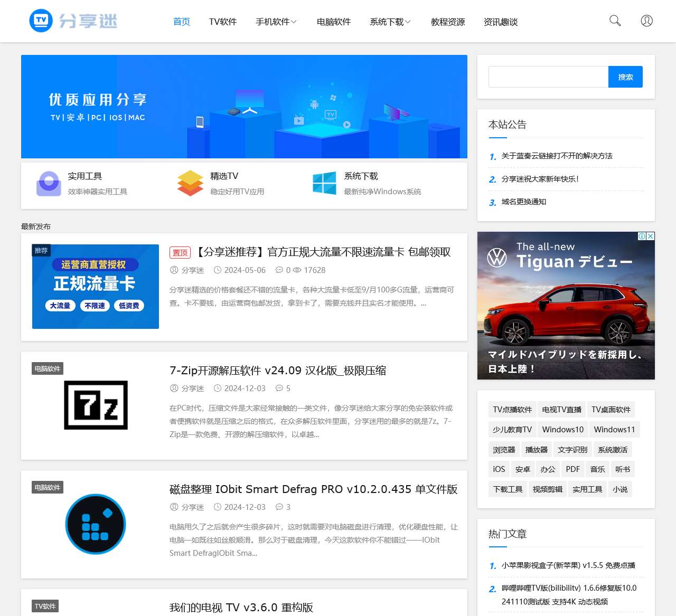Image resolution: width=676 pixels, height=616 pixels.
Task: Expand the 手机软件 dropdown menu
Action: pos(276,22)
